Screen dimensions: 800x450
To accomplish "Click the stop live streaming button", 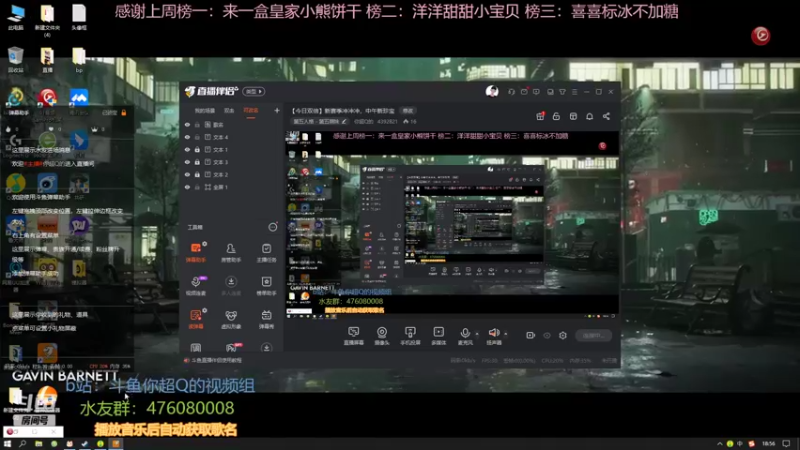I will [593, 335].
